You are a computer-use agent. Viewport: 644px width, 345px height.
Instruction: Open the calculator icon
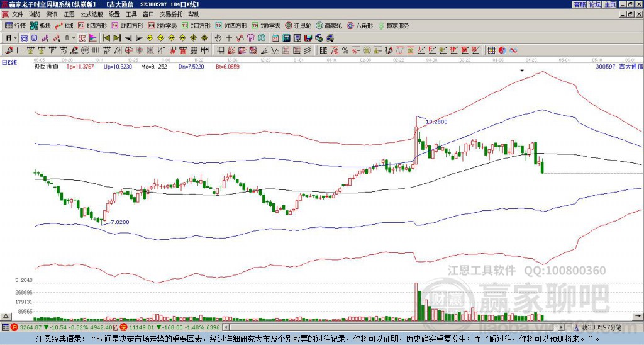point(286,38)
